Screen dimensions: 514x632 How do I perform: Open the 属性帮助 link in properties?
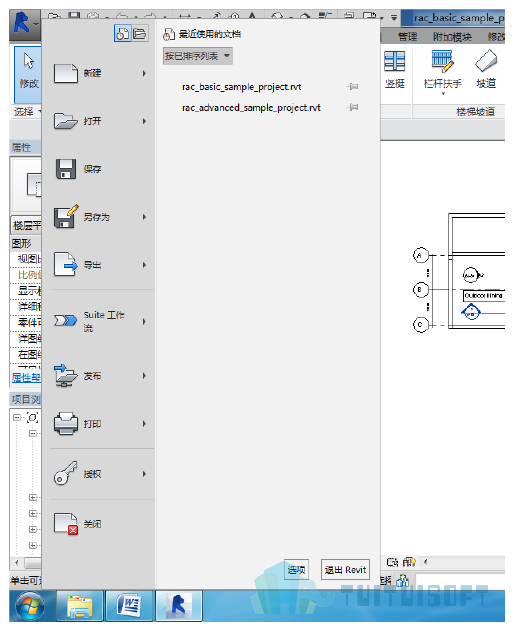pos(26,377)
